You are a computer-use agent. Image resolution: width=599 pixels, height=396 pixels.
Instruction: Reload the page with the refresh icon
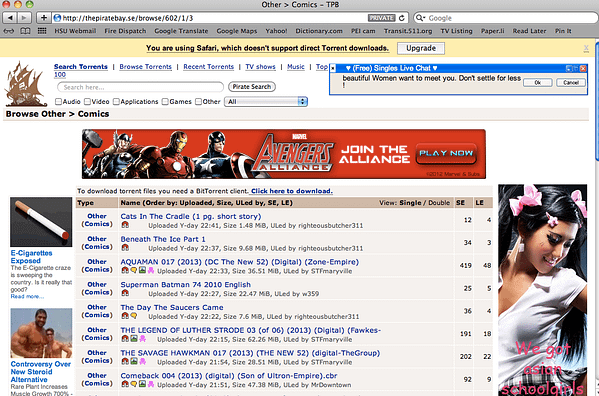coord(401,18)
